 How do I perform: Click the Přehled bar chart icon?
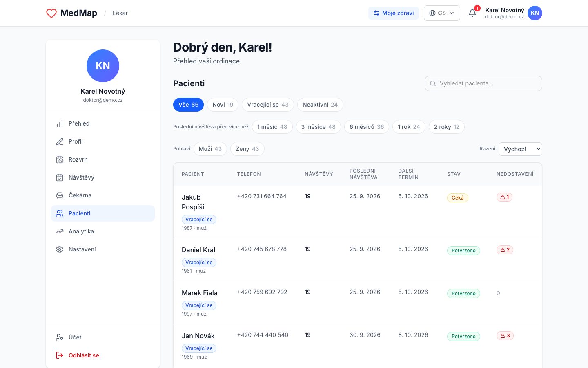[x=60, y=123]
